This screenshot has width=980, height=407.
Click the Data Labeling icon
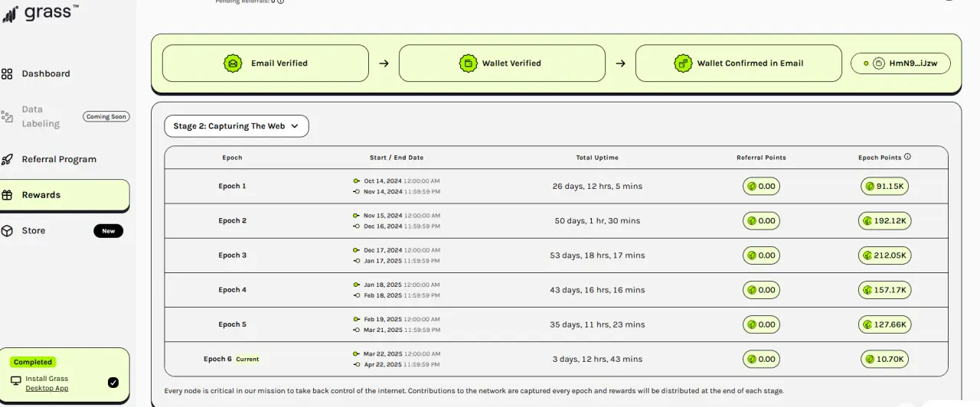(7, 116)
